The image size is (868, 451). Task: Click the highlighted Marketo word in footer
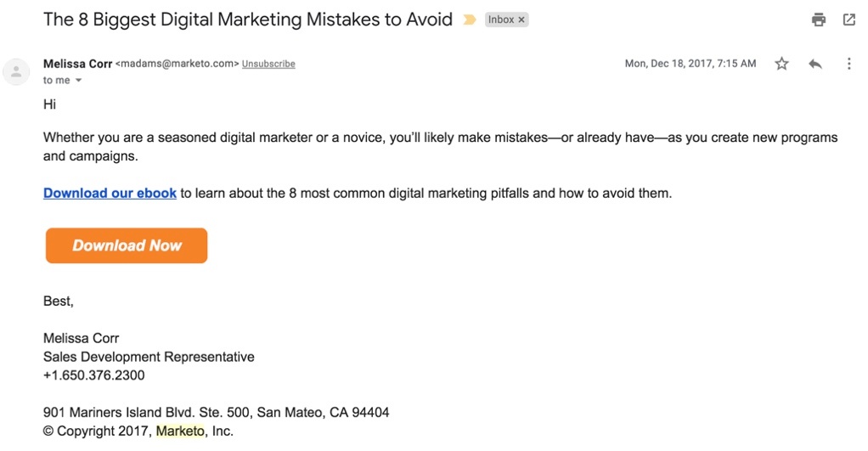[180, 431]
